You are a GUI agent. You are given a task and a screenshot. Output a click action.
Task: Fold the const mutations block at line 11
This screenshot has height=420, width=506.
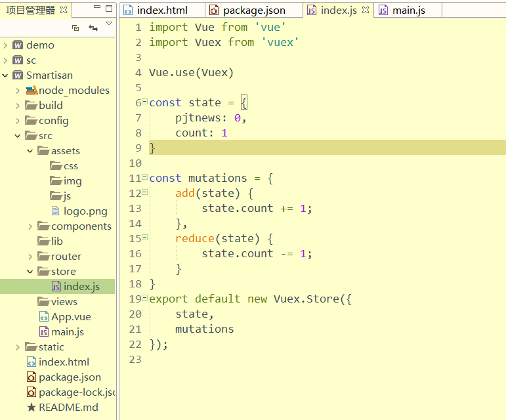tap(145, 177)
